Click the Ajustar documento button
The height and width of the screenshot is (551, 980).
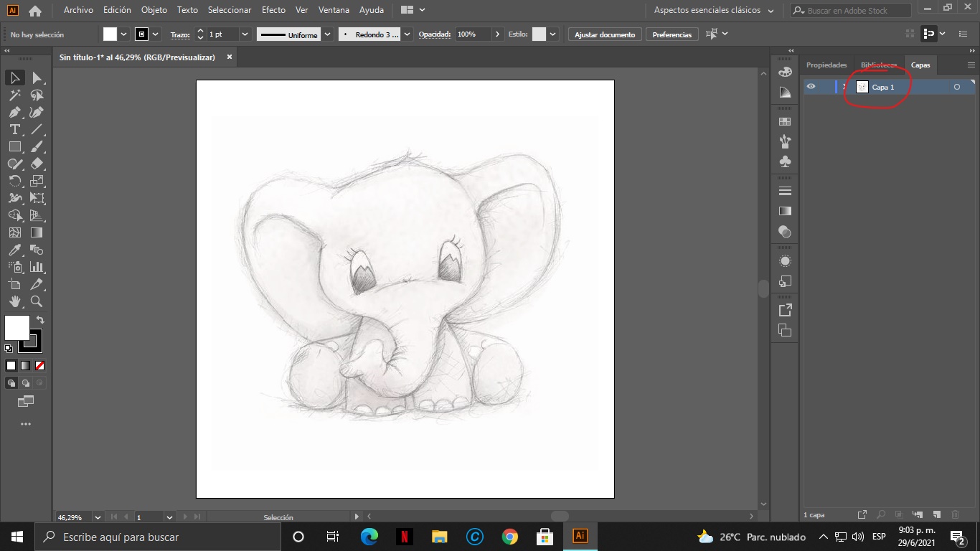605,34
